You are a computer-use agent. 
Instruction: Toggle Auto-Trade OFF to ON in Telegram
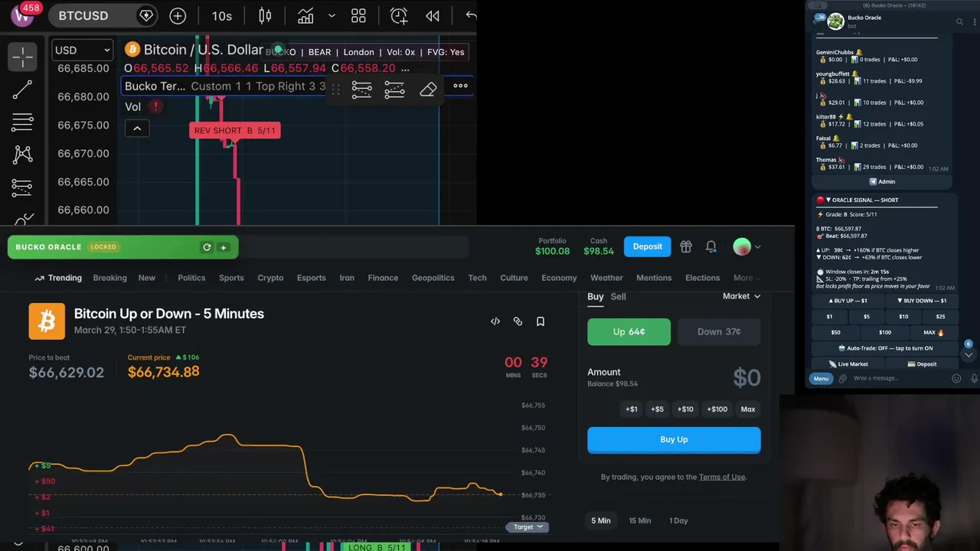tap(884, 348)
